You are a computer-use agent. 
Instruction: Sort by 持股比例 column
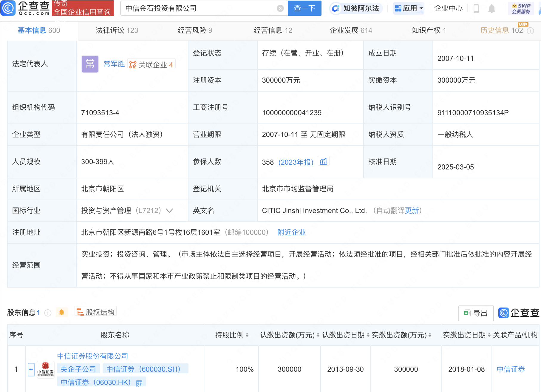[247, 335]
